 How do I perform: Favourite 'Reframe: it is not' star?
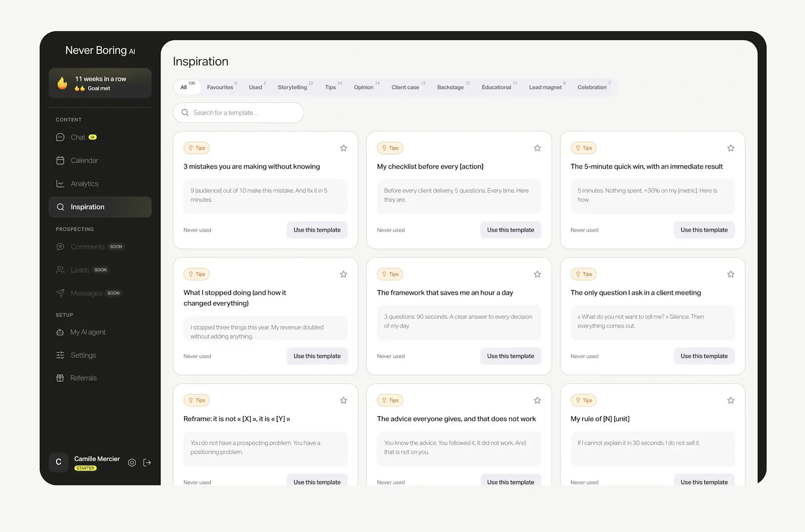coord(344,400)
